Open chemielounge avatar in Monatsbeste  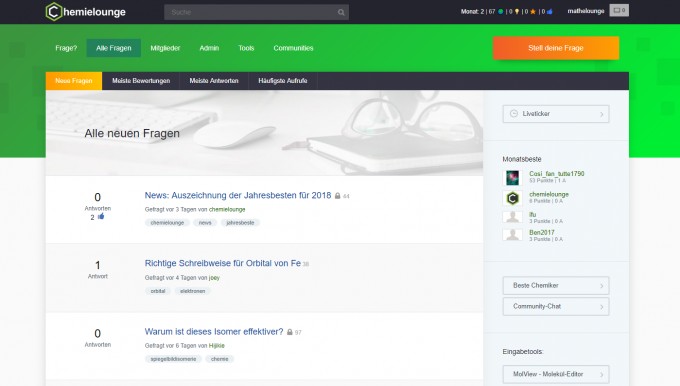point(512,198)
